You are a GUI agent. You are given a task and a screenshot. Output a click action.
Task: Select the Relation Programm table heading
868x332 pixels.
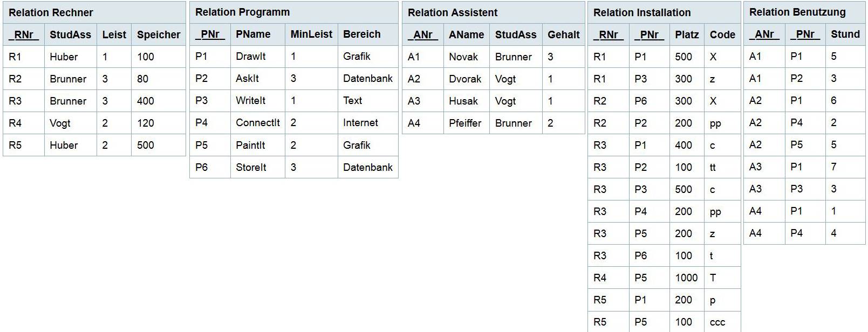click(242, 12)
